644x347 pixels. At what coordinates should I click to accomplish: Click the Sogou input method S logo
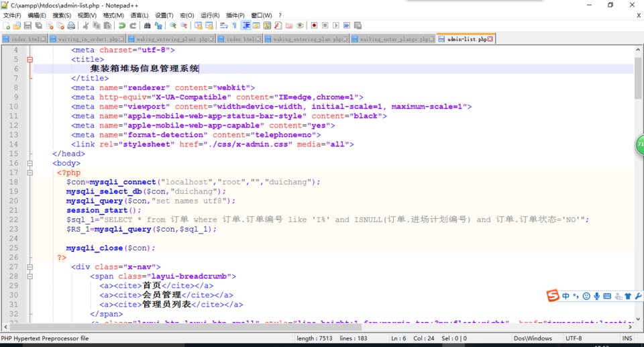click(x=553, y=295)
